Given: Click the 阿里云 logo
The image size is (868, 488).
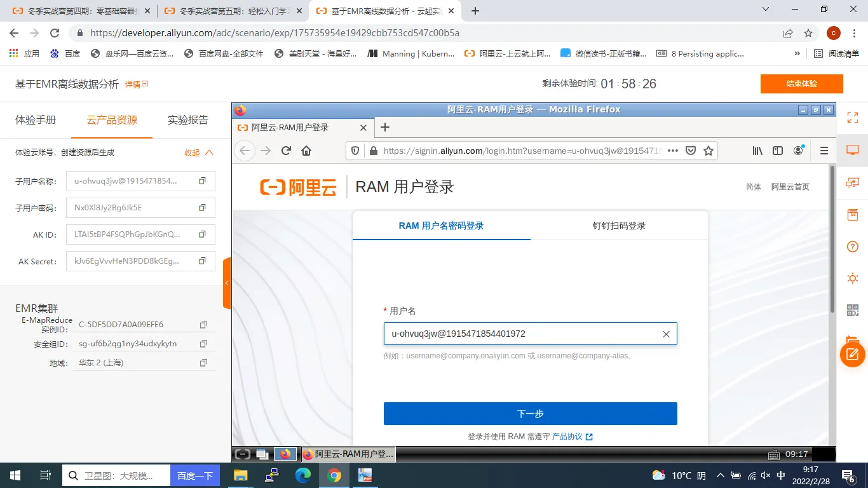Looking at the screenshot, I should (x=298, y=187).
